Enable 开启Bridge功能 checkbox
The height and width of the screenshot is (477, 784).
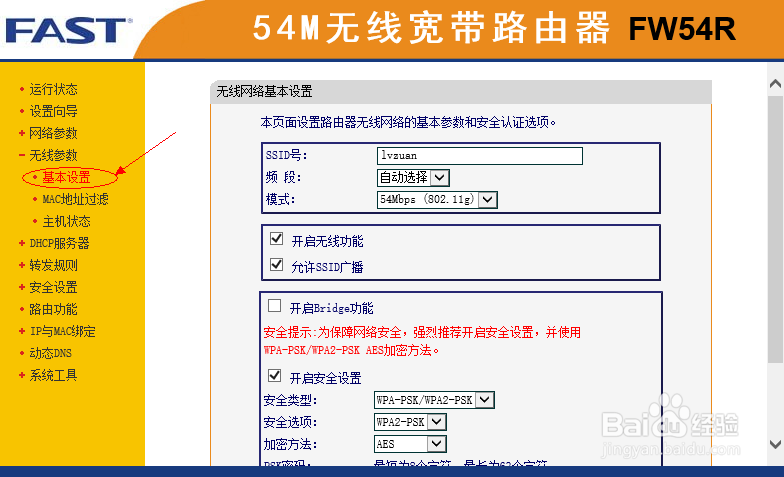[274, 306]
